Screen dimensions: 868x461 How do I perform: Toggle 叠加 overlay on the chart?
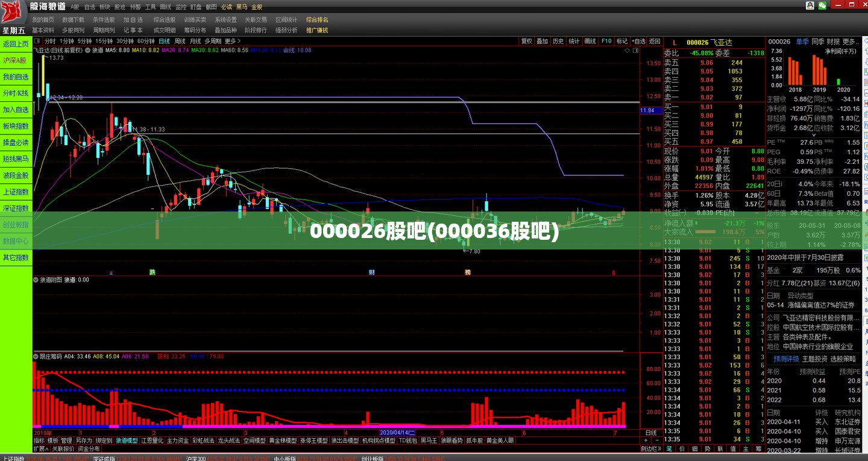(x=542, y=41)
